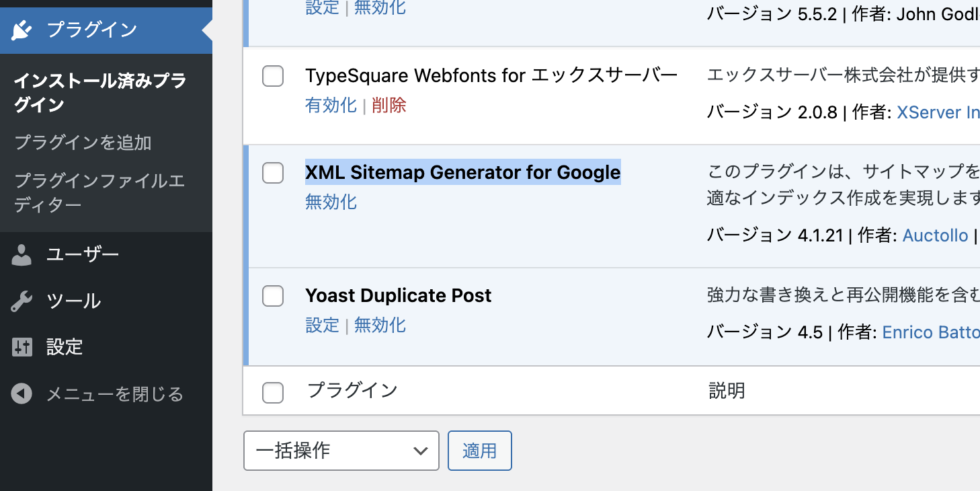Open Yoast Duplicate Post 設定 link
This screenshot has width=980, height=491.
(322, 325)
